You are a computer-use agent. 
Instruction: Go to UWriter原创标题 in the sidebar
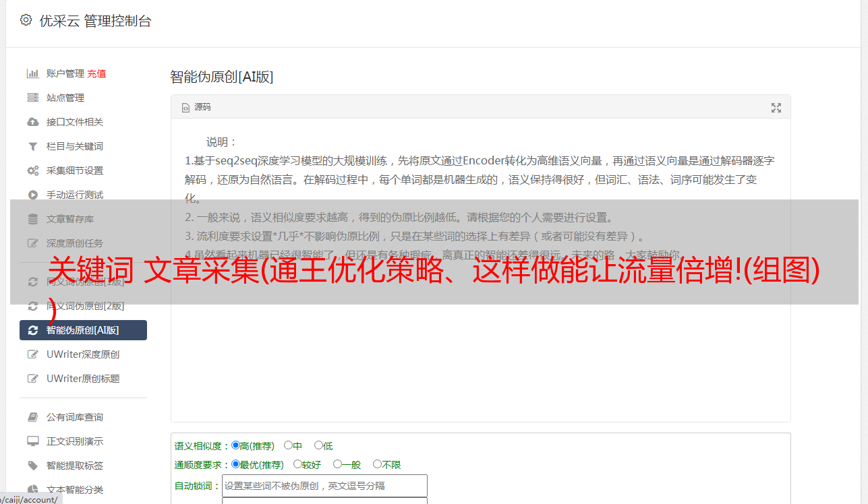(x=83, y=379)
